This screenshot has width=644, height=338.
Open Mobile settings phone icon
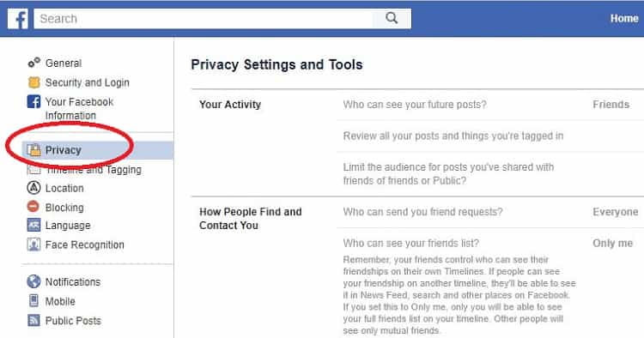33,300
